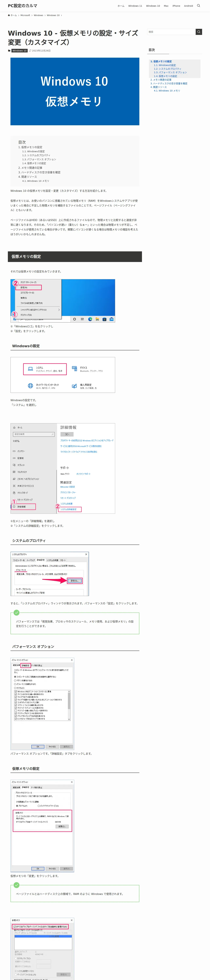Click the dark search submit button in sidebar
210x980 pixels.
pos(199,32)
